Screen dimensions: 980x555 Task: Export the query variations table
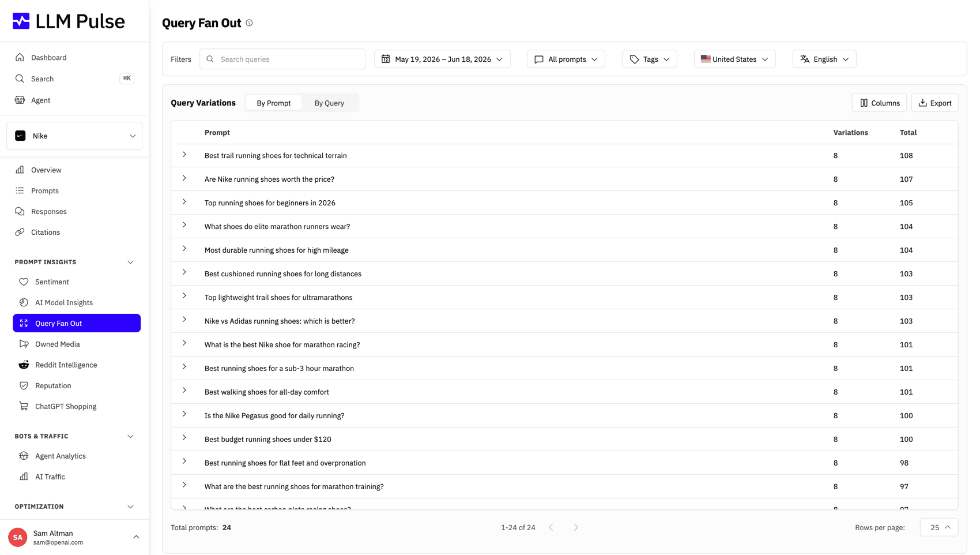click(934, 103)
